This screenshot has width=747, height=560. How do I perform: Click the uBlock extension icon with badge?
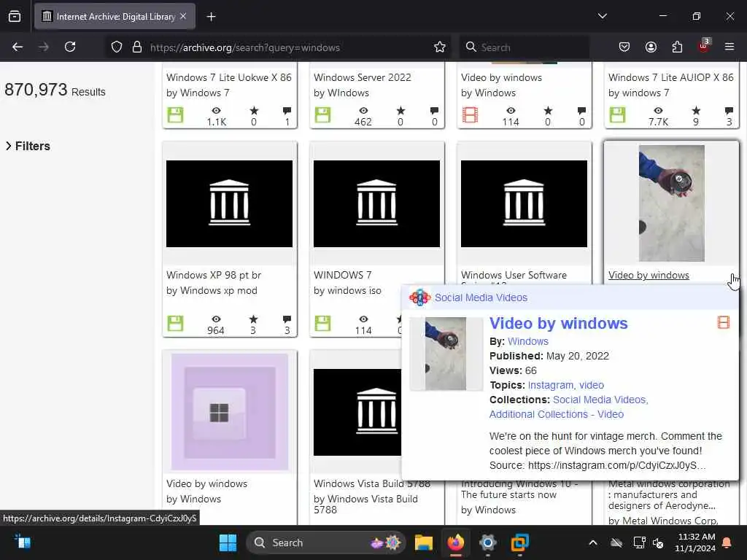pyautogui.click(x=704, y=46)
